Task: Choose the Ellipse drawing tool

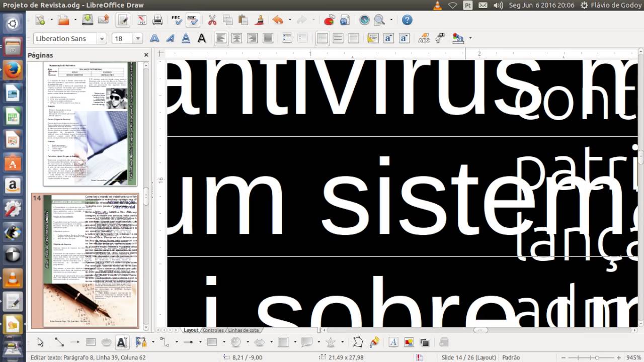Action: coord(106,342)
